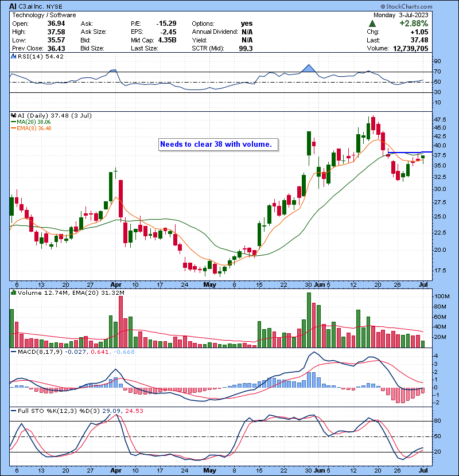Viewport: 459px width, 476px height.
Task: Click the orange EMA(8) legend line marker
Action: click(13, 128)
